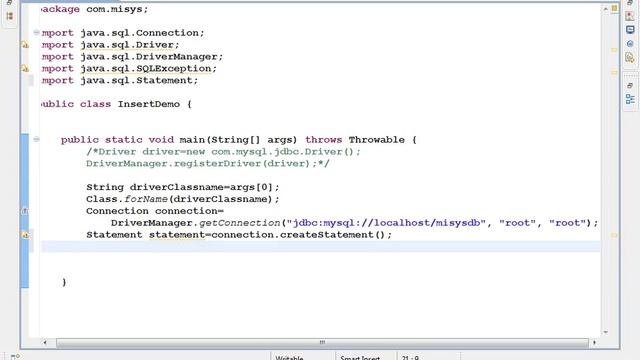Open the sidebar icon below the restore button

(10, 16)
